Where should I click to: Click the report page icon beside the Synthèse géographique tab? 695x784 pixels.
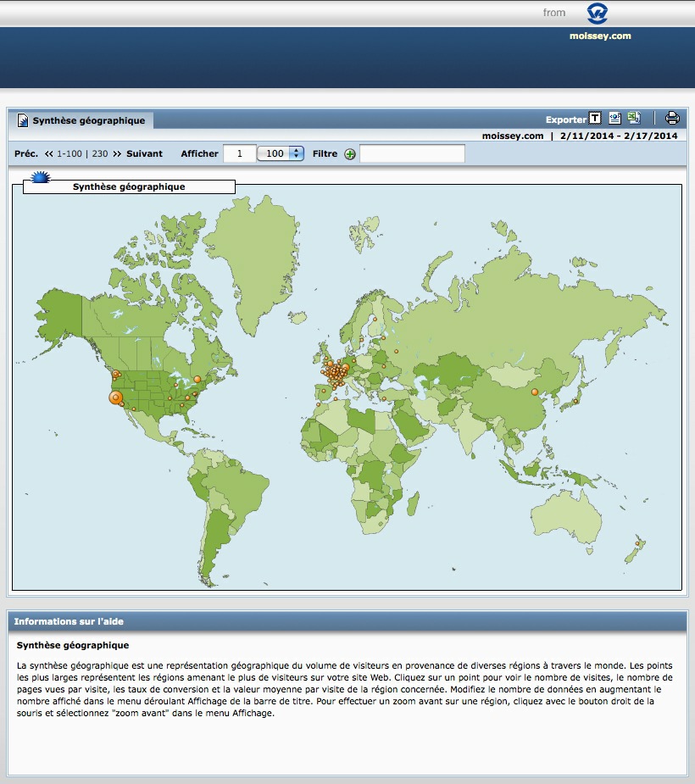pos(23,120)
